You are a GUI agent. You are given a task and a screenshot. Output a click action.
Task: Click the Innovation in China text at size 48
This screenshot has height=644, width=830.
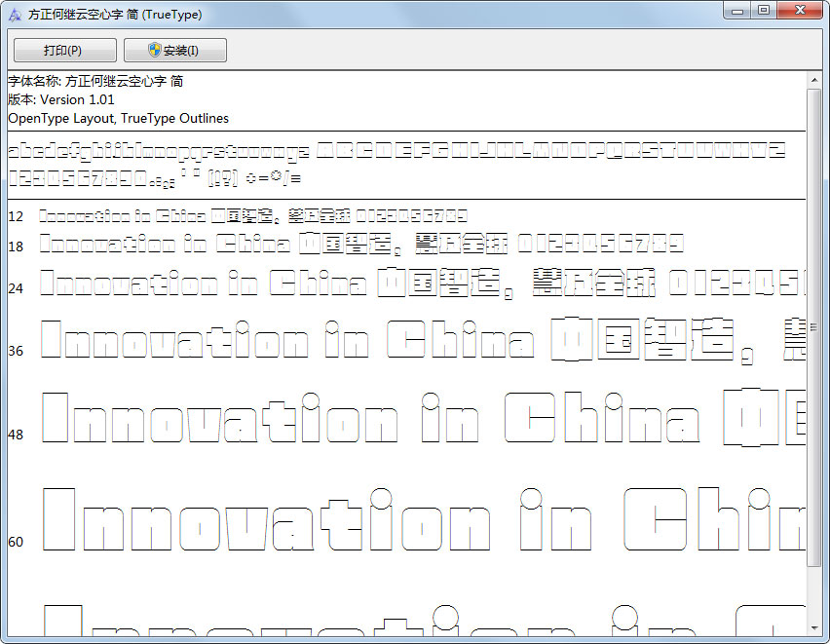[341, 419]
